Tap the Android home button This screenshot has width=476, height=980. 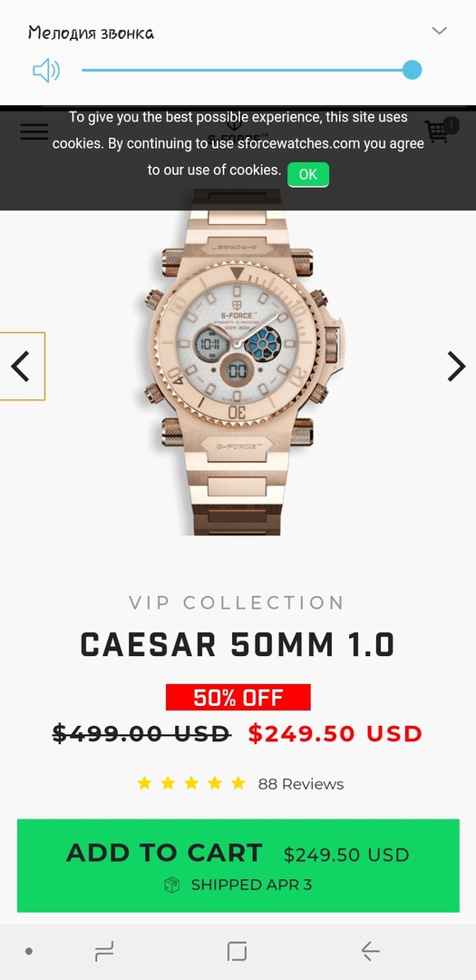pyautogui.click(x=237, y=951)
